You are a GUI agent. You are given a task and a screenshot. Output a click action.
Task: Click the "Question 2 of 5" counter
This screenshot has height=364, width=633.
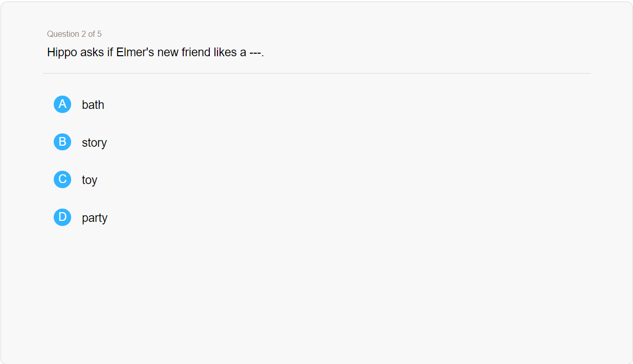click(74, 34)
